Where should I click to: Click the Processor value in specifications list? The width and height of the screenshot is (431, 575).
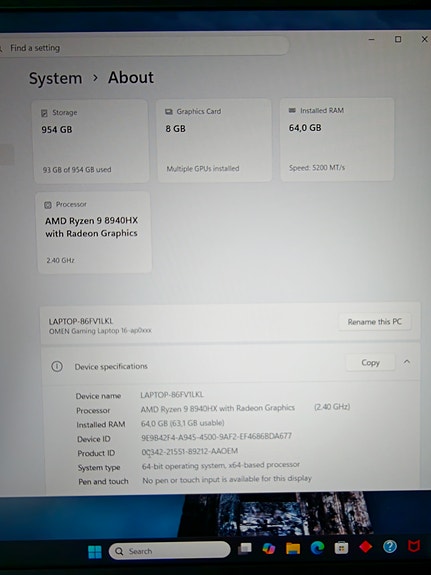218,408
